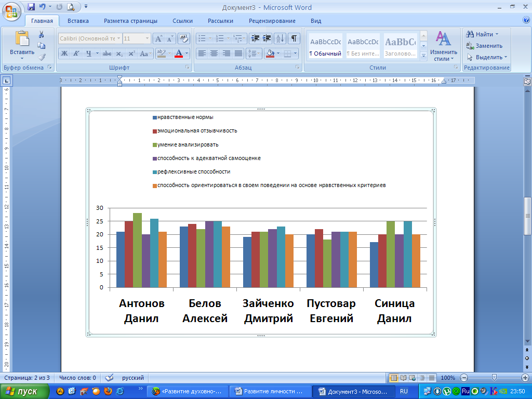Viewport: 532px width, 399px height.
Task: Open the Change Case (Аа) dropdown
Action: pos(145,54)
